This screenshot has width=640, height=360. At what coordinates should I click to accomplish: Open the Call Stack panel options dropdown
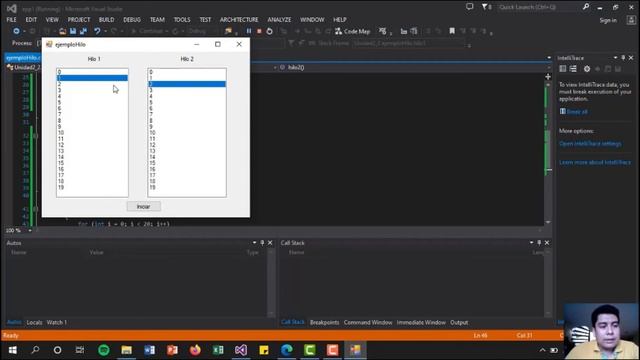pyautogui.click(x=531, y=243)
